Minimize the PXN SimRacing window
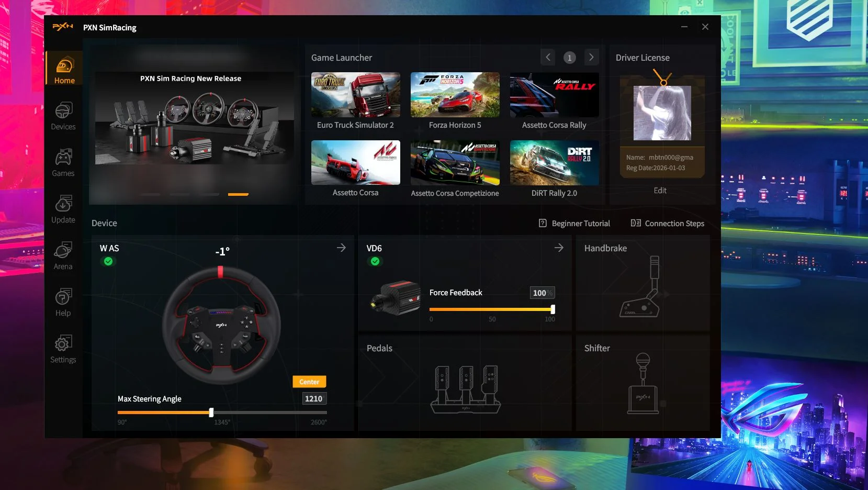The height and width of the screenshot is (490, 868). (x=684, y=27)
